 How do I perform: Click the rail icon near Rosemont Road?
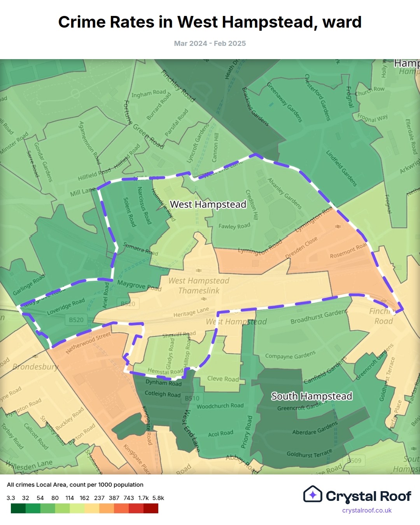(x=338, y=226)
